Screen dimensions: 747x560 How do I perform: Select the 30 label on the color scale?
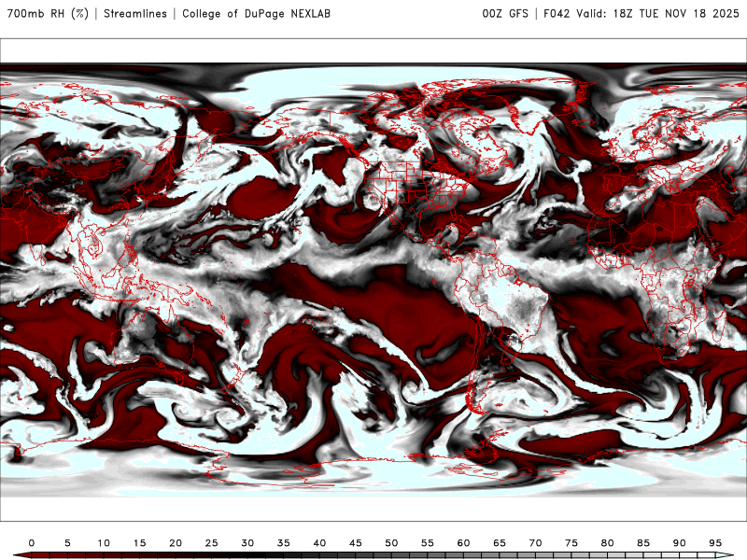(247, 543)
